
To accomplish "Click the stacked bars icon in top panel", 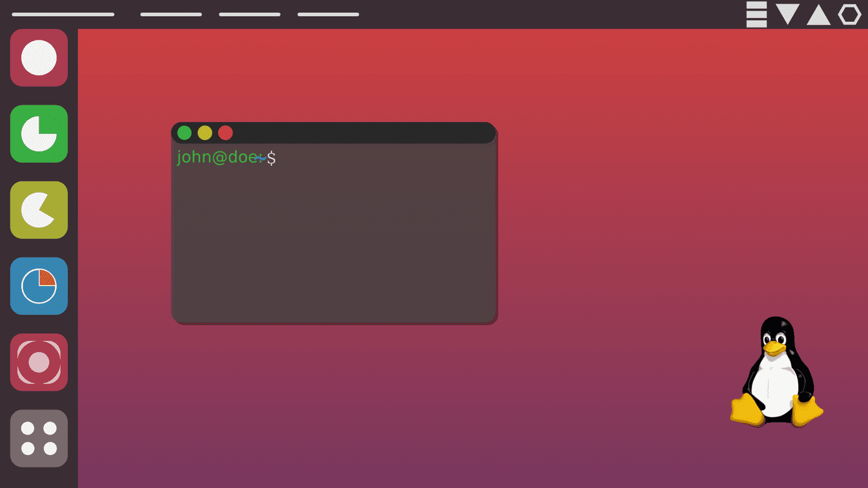I will click(x=756, y=14).
